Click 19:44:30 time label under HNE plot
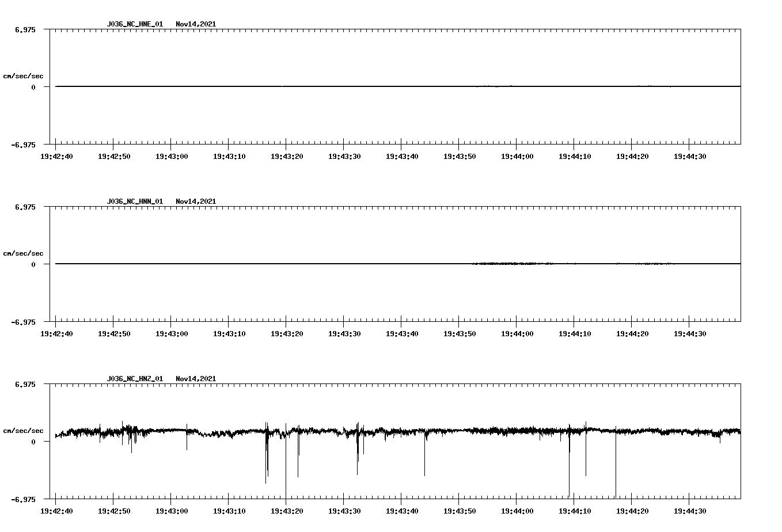 point(690,157)
